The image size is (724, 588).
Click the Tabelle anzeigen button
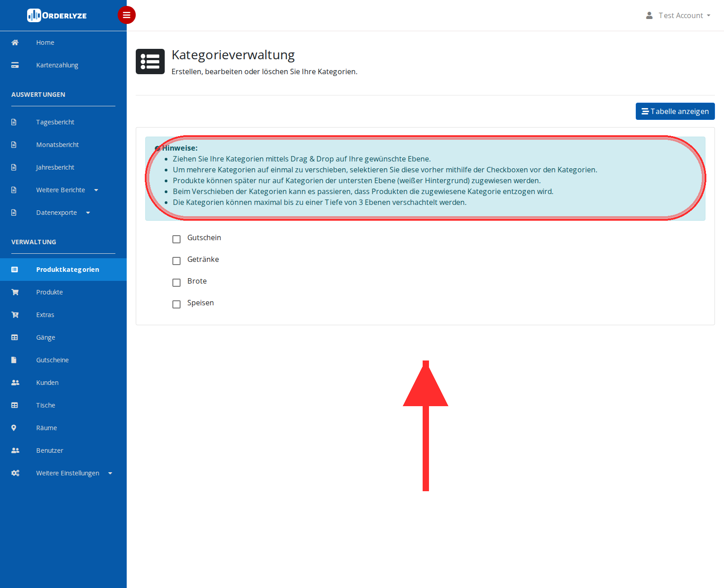pos(675,111)
